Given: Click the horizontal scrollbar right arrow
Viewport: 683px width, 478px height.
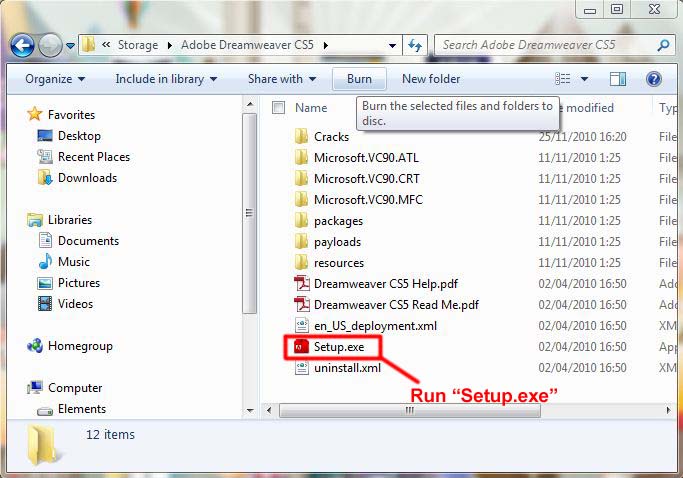Looking at the screenshot, I should pyautogui.click(x=669, y=410).
